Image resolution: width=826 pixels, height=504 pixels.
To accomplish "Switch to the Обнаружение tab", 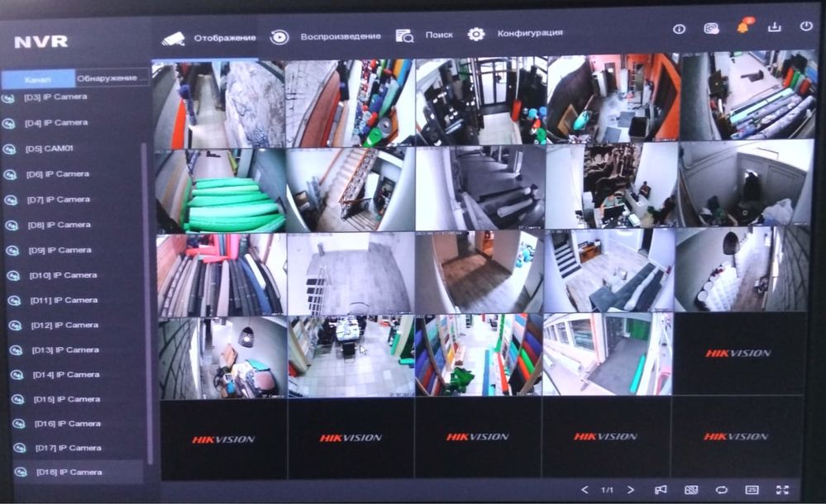I will tap(111, 78).
